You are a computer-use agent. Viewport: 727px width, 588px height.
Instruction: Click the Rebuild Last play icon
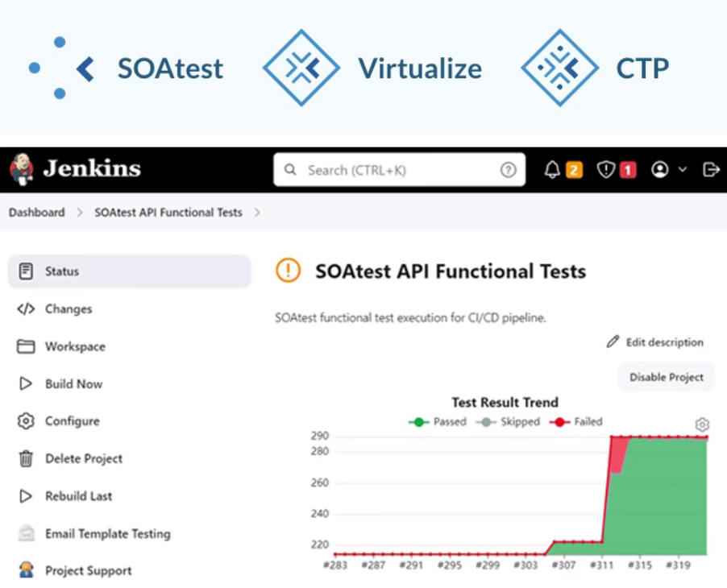[26, 496]
